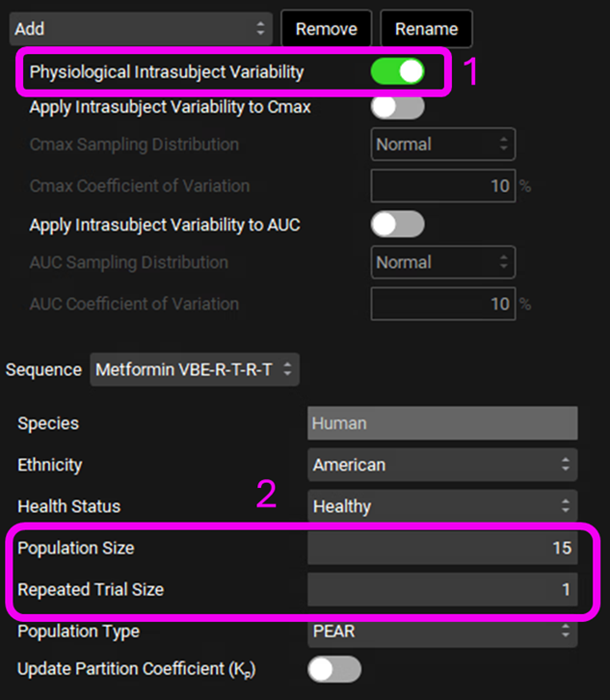Click the Physiological Intrasubject Variability label
Image resolution: width=610 pixels, height=700 pixels.
pyautogui.click(x=167, y=72)
